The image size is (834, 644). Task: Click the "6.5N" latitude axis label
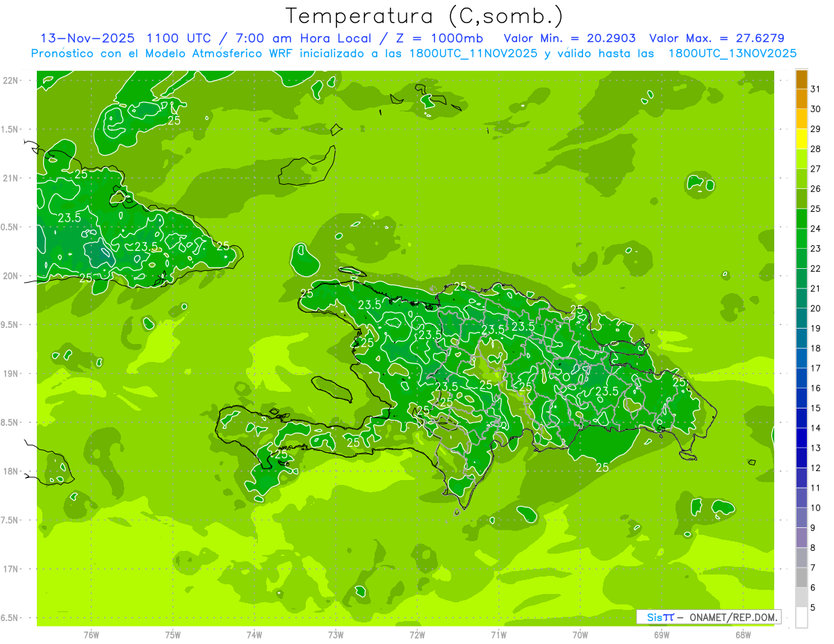10,618
